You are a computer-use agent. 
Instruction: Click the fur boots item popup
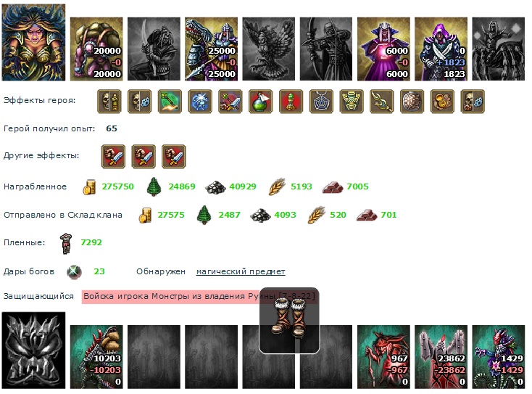(x=289, y=321)
